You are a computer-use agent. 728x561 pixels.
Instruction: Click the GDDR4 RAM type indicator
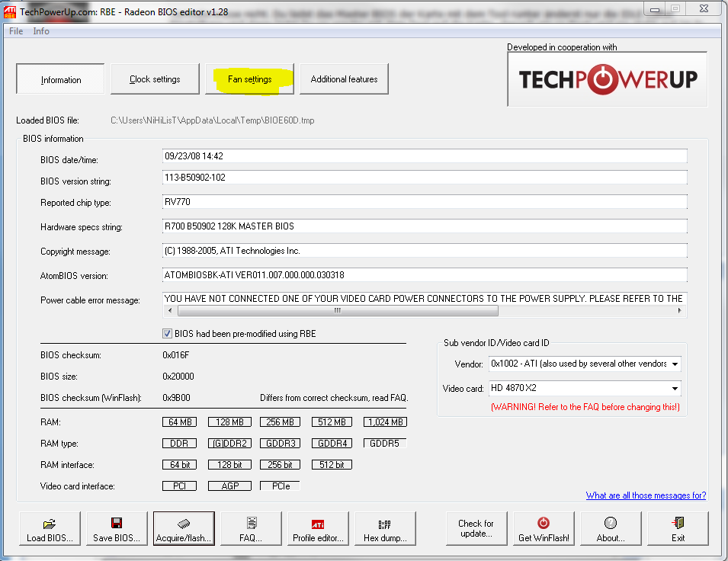(x=332, y=444)
